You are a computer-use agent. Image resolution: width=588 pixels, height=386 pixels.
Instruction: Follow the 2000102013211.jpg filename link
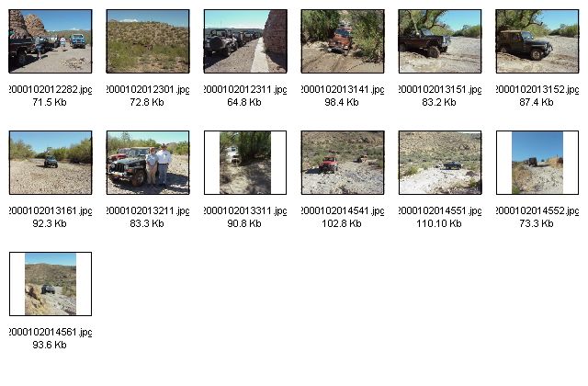(x=148, y=210)
